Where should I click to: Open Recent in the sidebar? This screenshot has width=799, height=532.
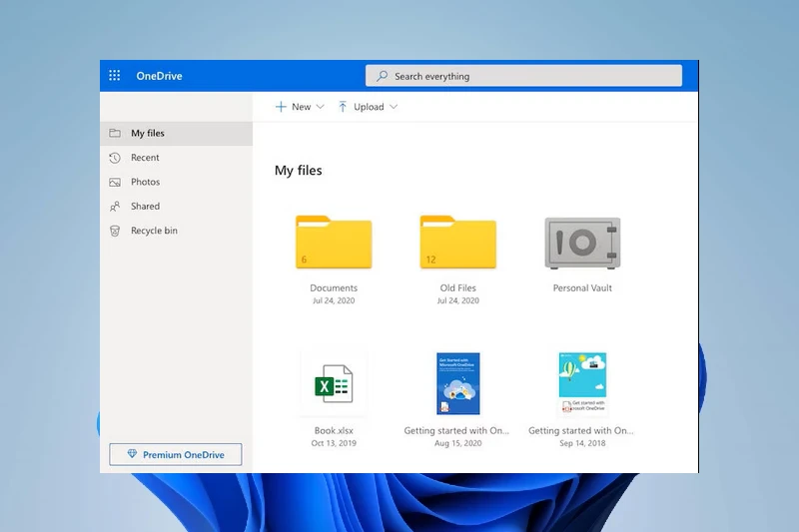[177, 158]
